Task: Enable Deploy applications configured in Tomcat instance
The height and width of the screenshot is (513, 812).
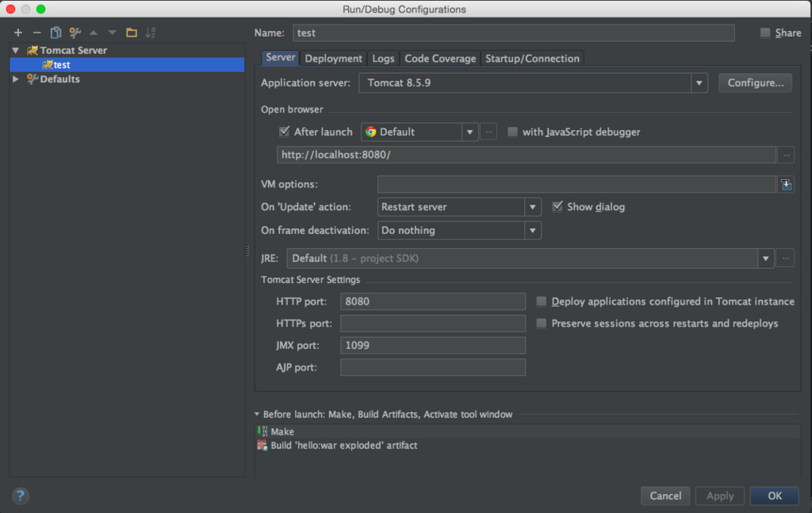Action: click(541, 301)
